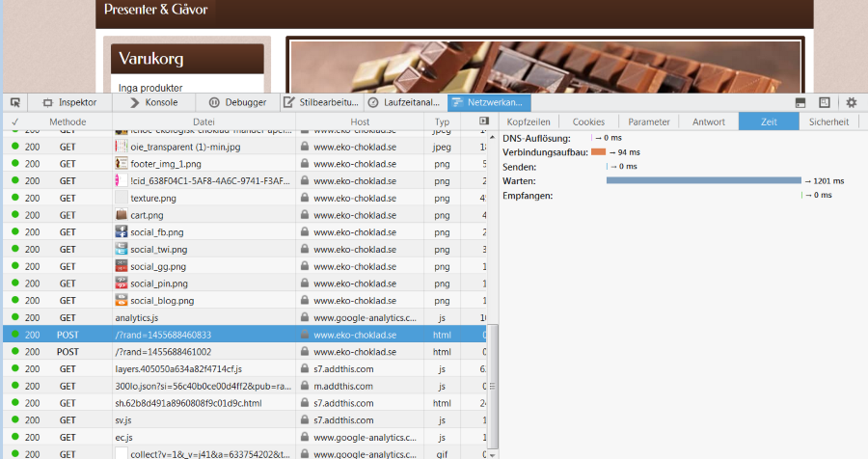Click lock icon in layers.405050a634a82f4714cf.js row

pyautogui.click(x=305, y=368)
